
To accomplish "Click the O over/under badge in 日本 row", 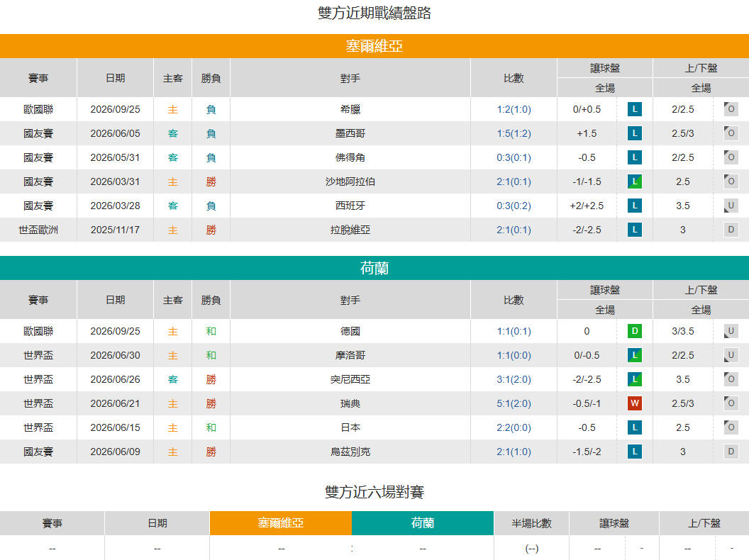I will (x=731, y=427).
